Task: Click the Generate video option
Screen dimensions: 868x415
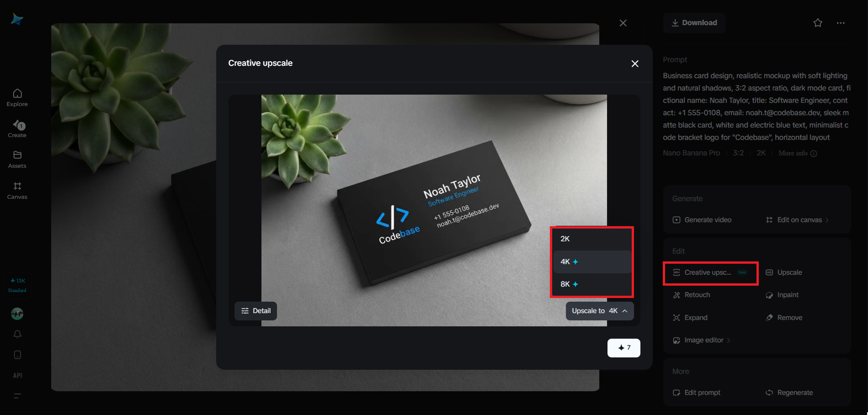Action: 702,220
